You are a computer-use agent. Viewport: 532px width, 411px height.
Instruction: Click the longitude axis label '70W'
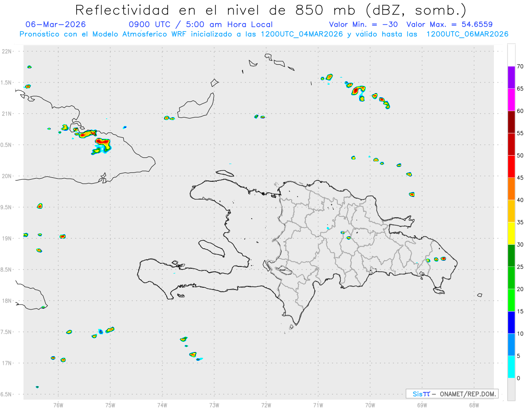click(370, 405)
